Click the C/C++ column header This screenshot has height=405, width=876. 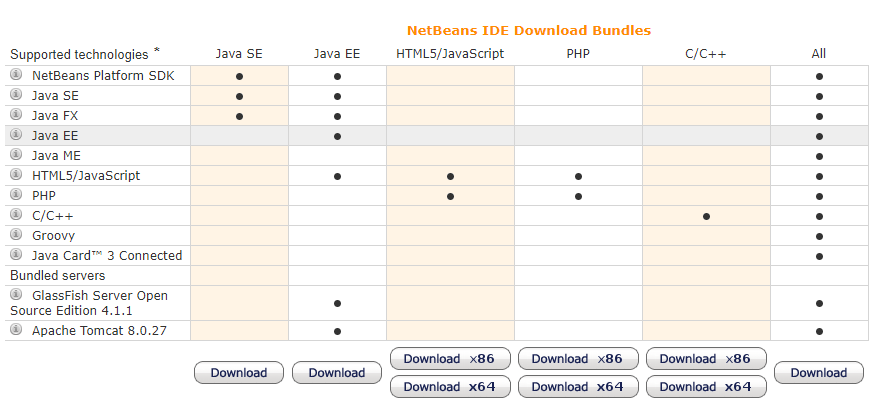tap(706, 54)
